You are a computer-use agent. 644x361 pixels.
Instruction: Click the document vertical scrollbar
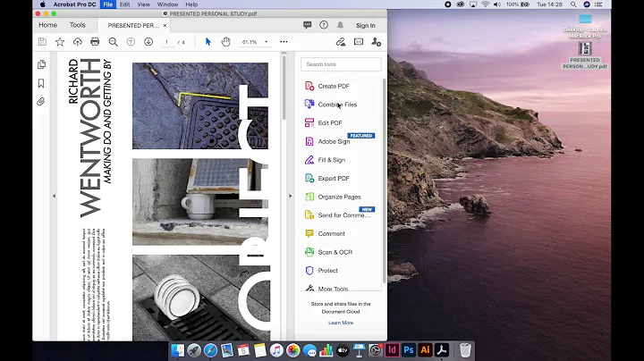(284, 88)
